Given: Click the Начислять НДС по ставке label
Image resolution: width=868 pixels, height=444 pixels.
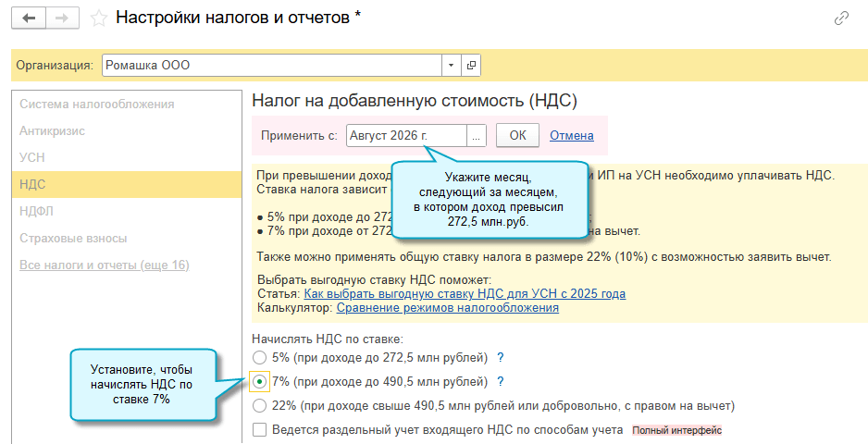Looking at the screenshot, I should tap(328, 339).
